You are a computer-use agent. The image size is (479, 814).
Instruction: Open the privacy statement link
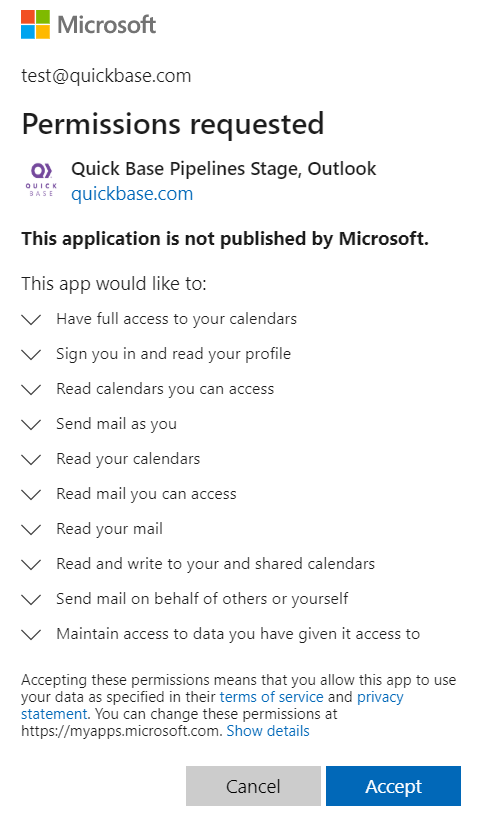(380, 697)
